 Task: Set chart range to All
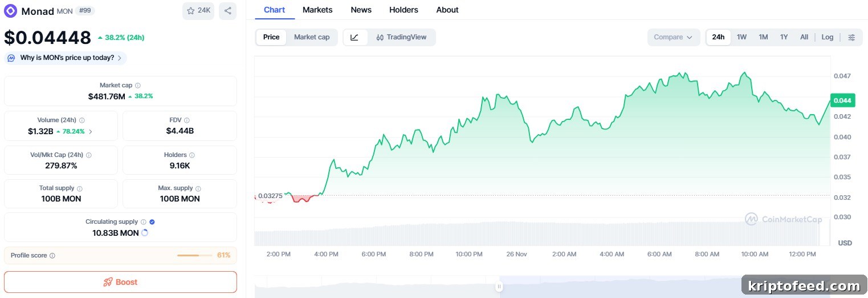click(804, 37)
